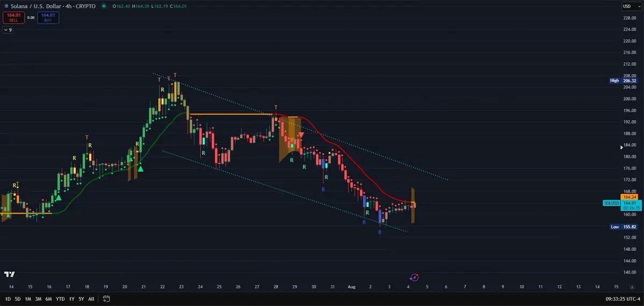Click the green market status dot
This screenshot has width=644, height=306.
point(104,6)
